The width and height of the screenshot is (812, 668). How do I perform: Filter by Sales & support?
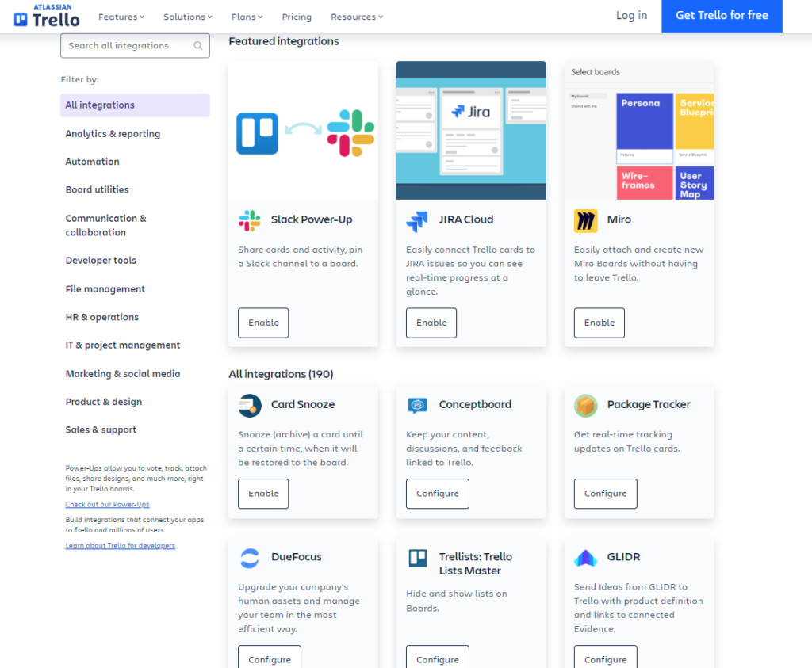click(x=101, y=429)
